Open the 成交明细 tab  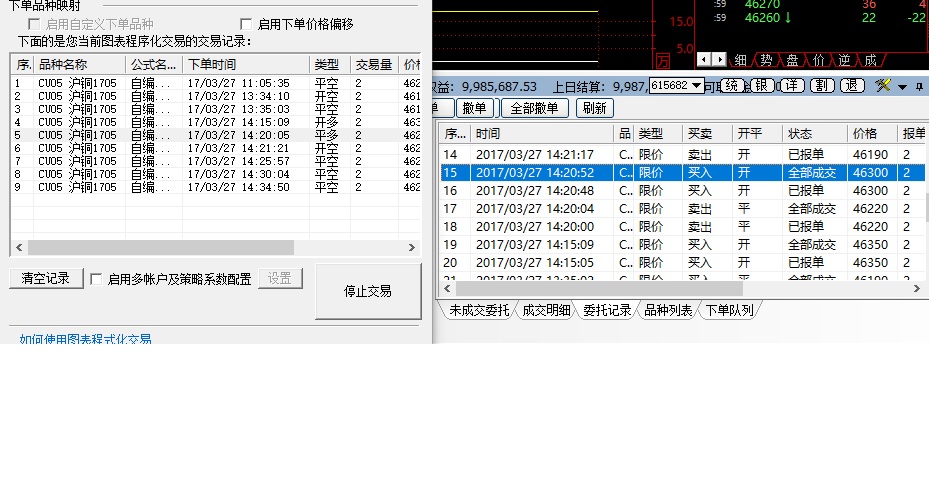(x=546, y=310)
